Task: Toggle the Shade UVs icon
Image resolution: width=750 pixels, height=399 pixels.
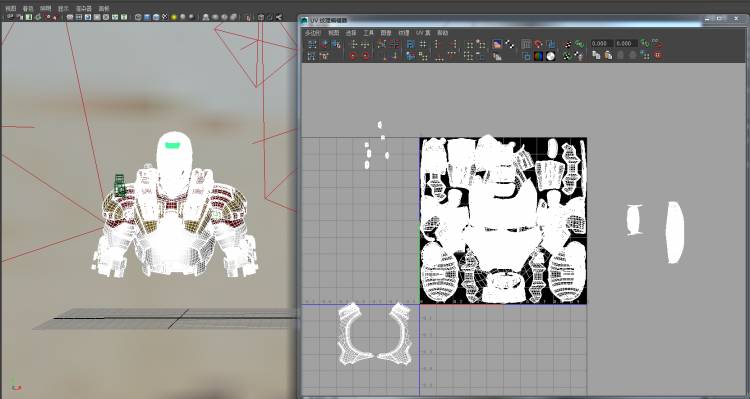Action: tap(551, 44)
